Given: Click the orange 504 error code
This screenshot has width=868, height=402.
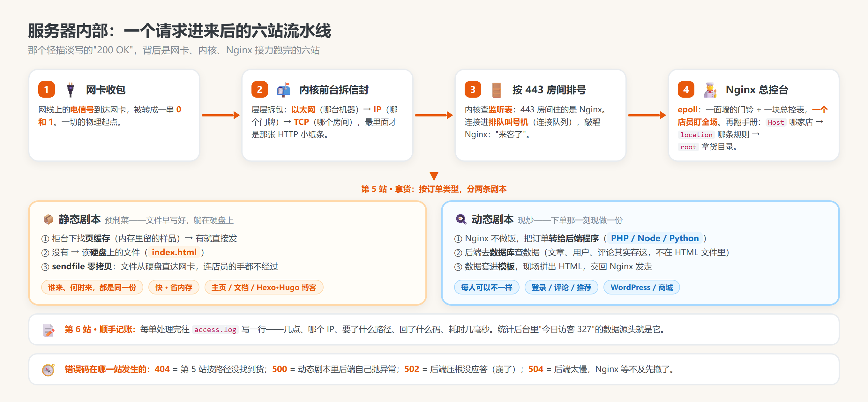Looking at the screenshot, I should (x=535, y=369).
